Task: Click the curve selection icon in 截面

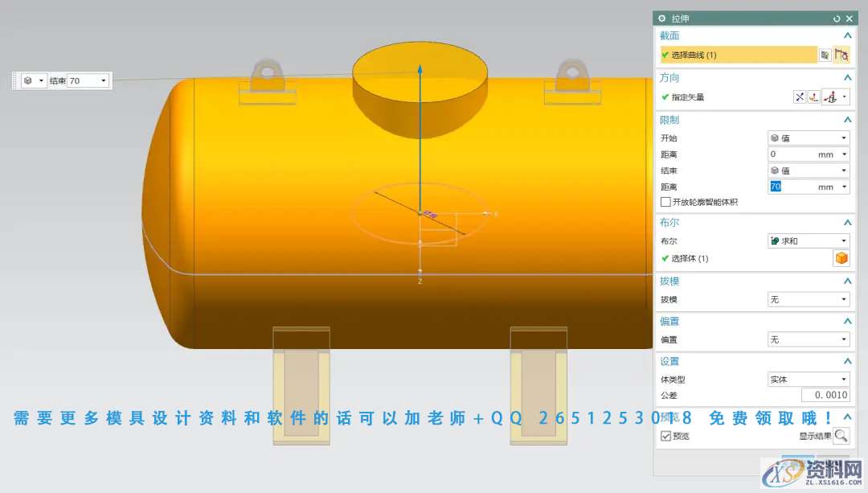Action: tap(841, 55)
